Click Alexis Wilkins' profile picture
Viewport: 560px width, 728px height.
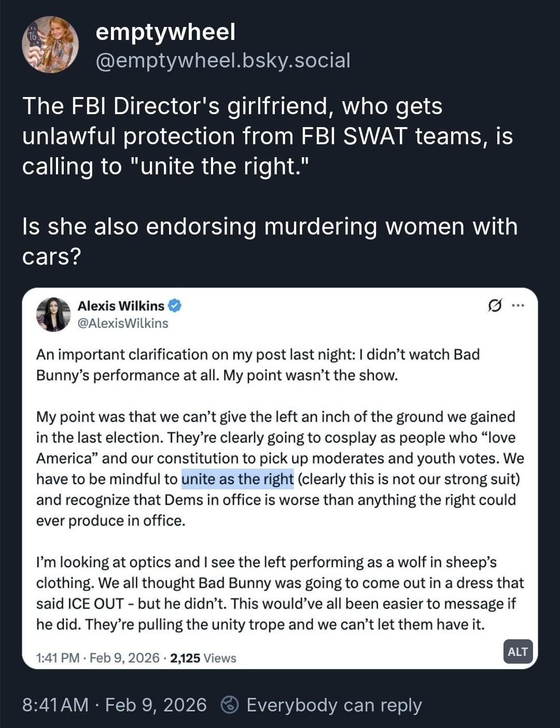(53, 314)
